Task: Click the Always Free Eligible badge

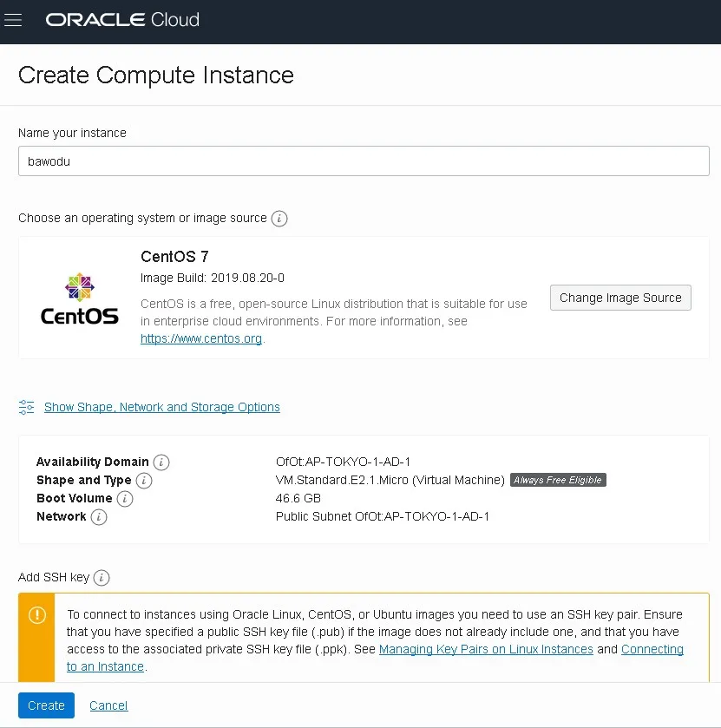Action: click(x=558, y=480)
